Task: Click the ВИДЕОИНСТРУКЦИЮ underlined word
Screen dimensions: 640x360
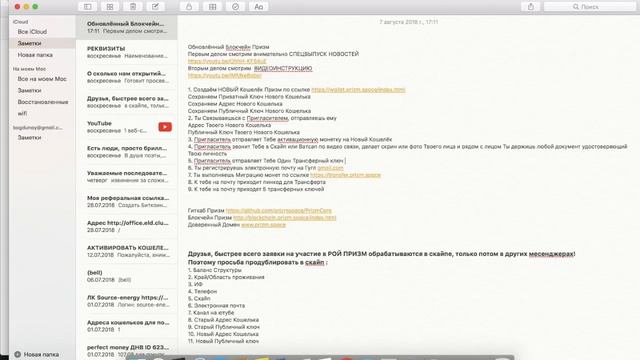Action: (x=283, y=68)
